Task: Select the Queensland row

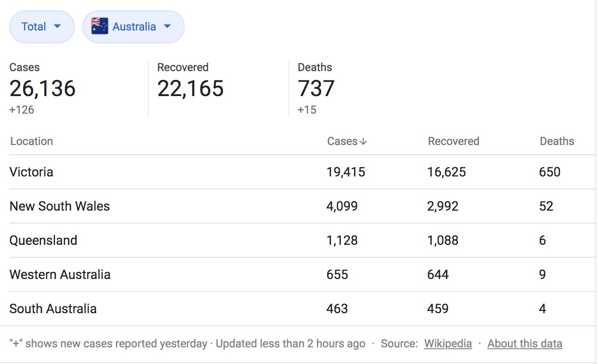Action: [43, 241]
